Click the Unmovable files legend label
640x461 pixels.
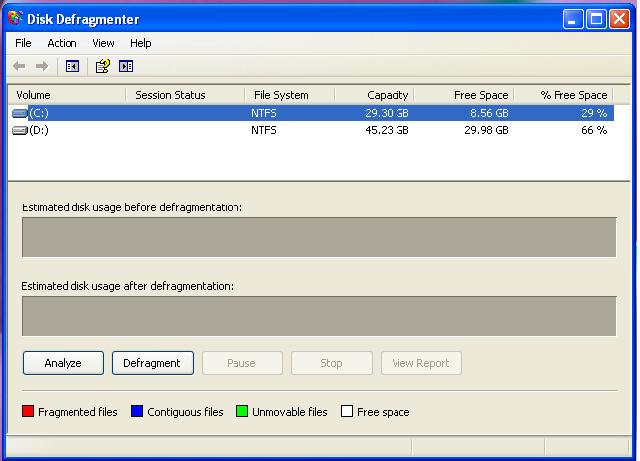coord(290,412)
